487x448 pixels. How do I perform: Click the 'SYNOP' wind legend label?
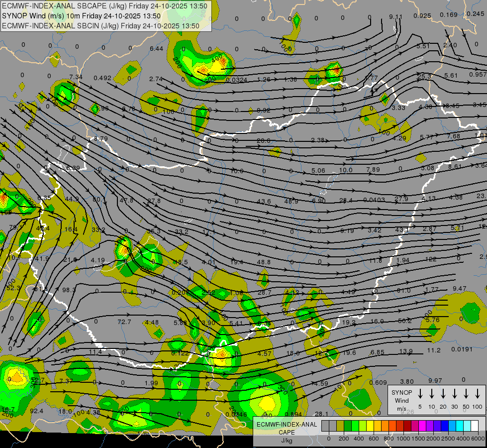[401, 392]
